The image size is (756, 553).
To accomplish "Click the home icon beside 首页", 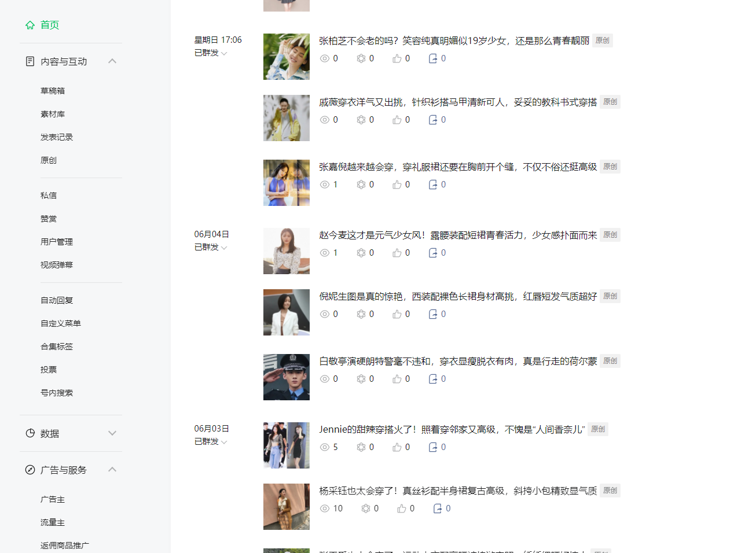I will [x=30, y=25].
